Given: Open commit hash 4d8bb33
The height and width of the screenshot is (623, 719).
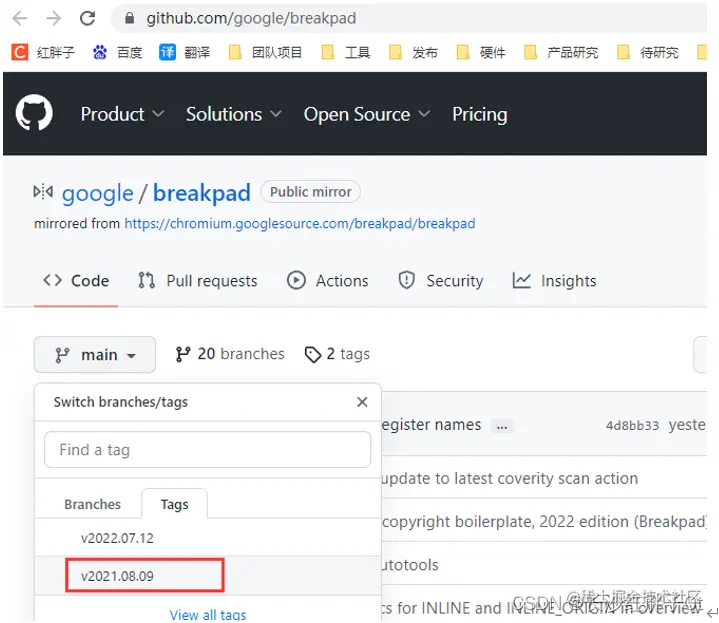Looking at the screenshot, I should point(632,425).
